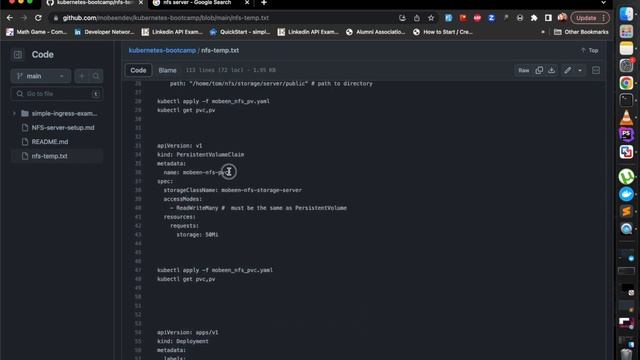Image resolution: width=640 pixels, height=360 pixels.
Task: Focus the Go to file field
Action: click(57, 94)
